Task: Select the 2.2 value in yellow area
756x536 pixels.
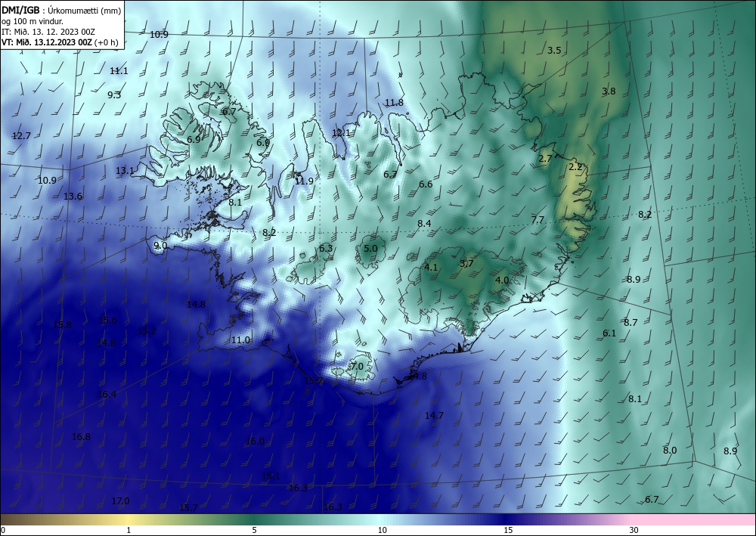Action: tap(575, 167)
